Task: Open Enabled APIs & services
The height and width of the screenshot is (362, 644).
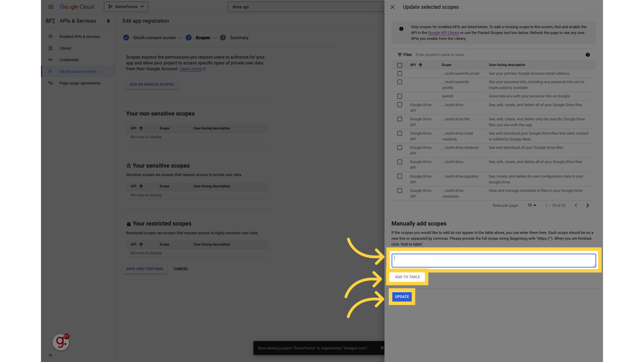Action: 80,37
